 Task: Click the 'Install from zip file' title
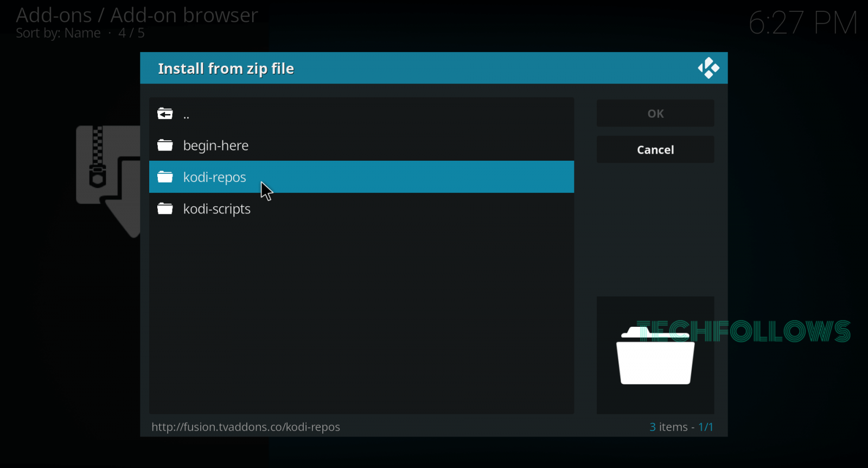tap(226, 69)
